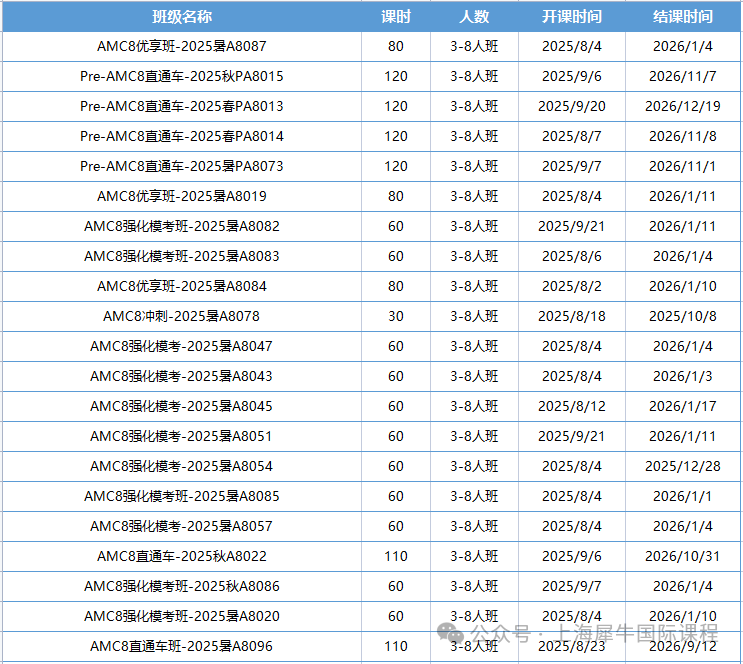Click 开课时间 2025/9/6 in PA8015 row
743x664 pixels.
pos(571,76)
